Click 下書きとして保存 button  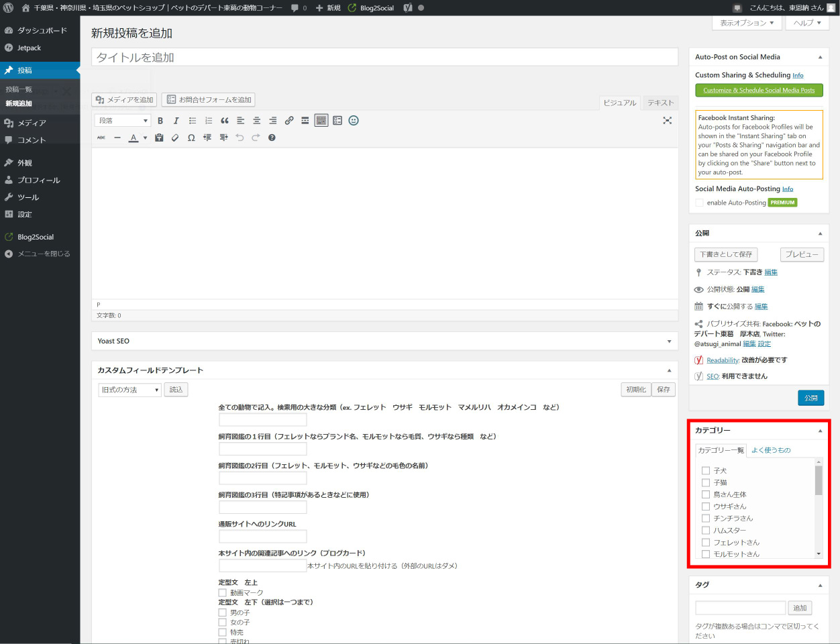point(725,255)
